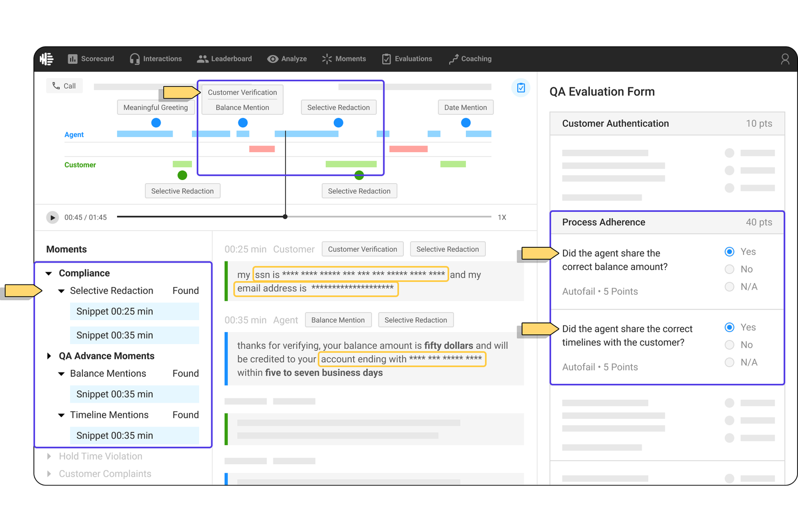Expand the QA Advance Moments group

49,356
